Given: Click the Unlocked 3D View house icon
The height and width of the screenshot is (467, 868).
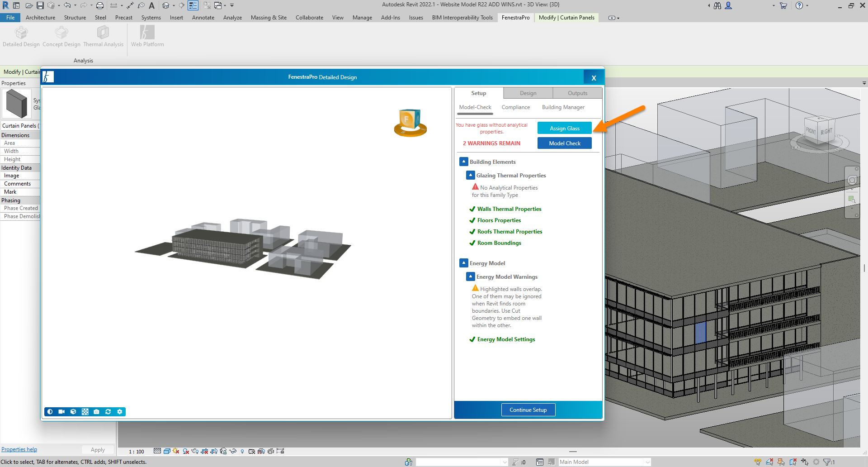Looking at the screenshot, I should click(223, 451).
